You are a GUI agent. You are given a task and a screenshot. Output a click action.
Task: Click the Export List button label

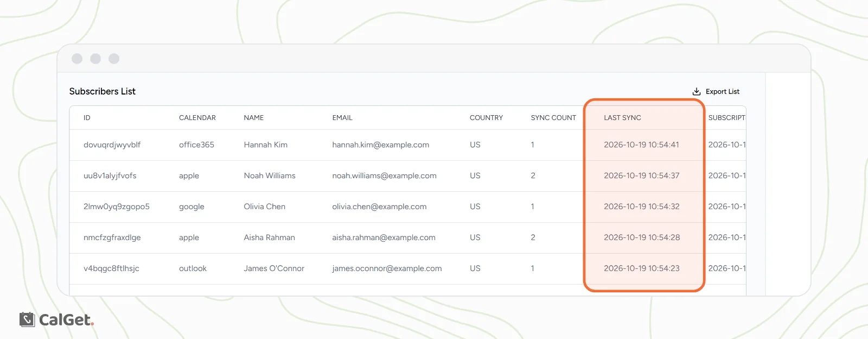click(x=723, y=91)
